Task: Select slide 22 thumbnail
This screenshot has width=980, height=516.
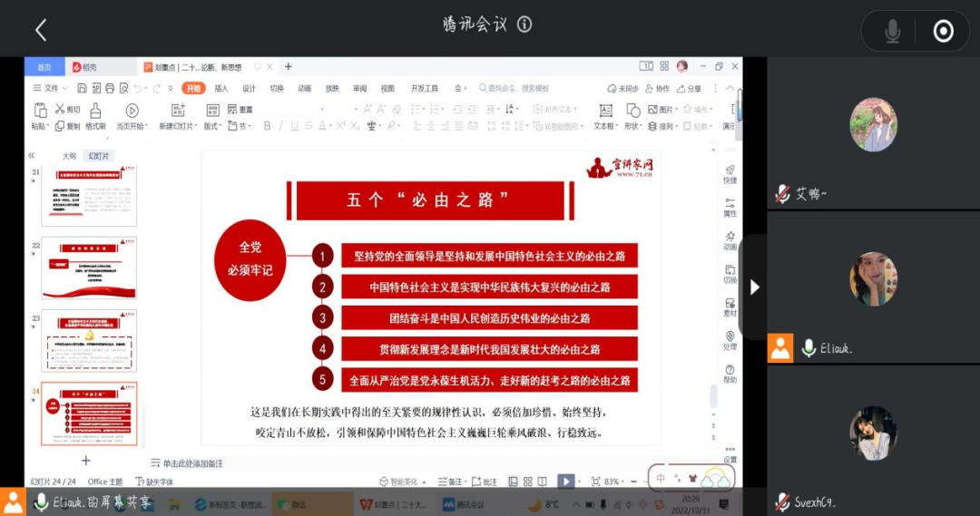Action: pos(89,268)
